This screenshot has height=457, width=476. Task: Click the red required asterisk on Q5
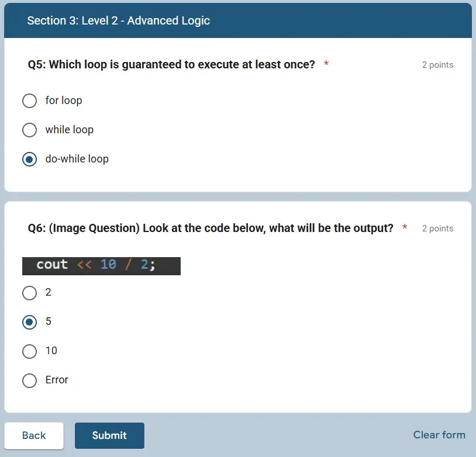click(326, 64)
